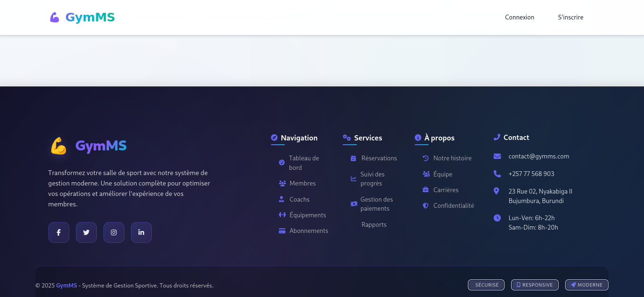Image resolution: width=644 pixels, height=297 pixels.
Task: Click the envelope icon beside contact email
Action: tap(497, 156)
